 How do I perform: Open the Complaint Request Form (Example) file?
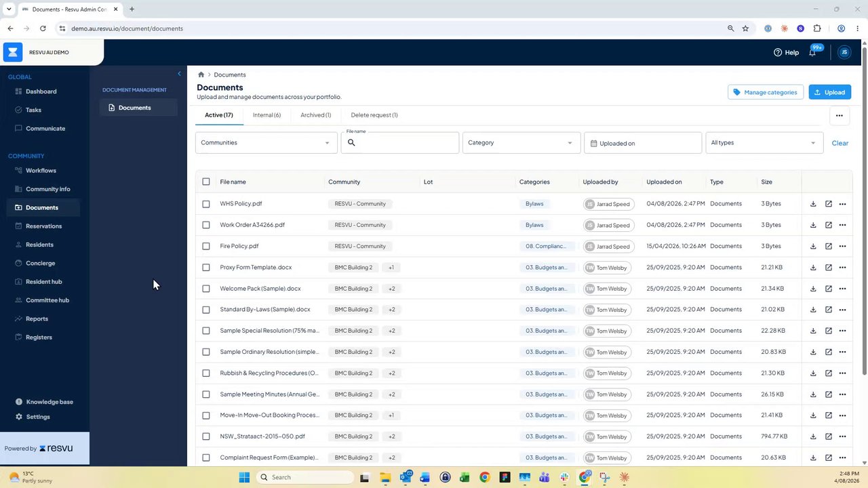pyautogui.click(x=269, y=457)
